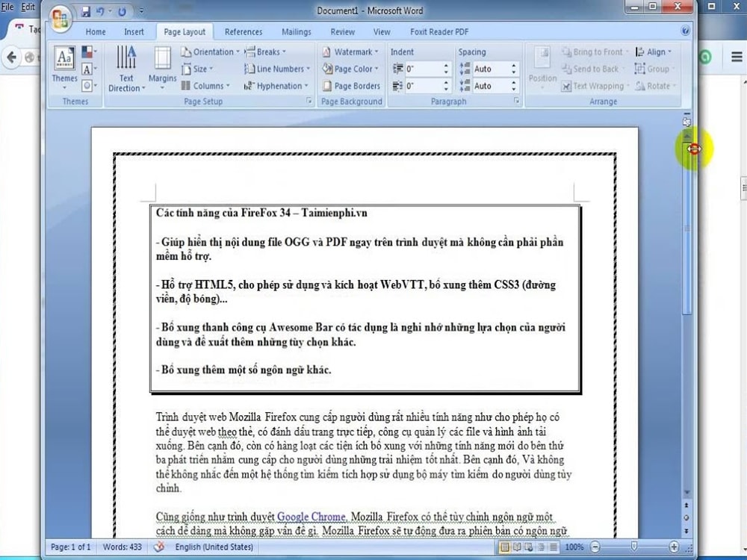This screenshot has width=747, height=560.
Task: Increase the Spacing After value
Action: pyautogui.click(x=514, y=83)
